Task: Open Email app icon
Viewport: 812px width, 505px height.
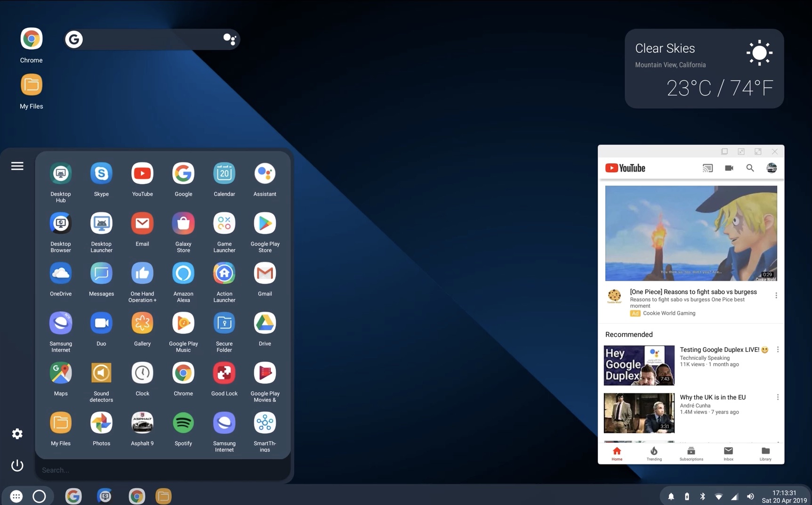Action: pyautogui.click(x=142, y=223)
